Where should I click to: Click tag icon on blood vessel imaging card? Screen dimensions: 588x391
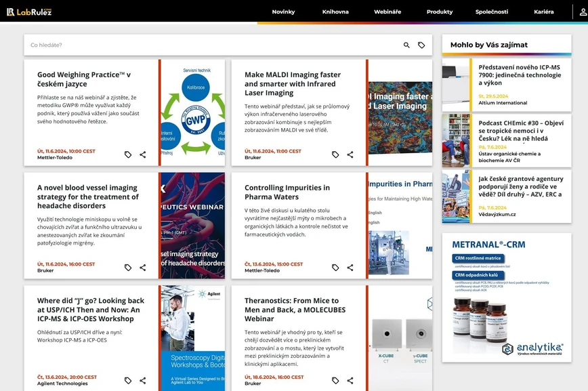[128, 268]
